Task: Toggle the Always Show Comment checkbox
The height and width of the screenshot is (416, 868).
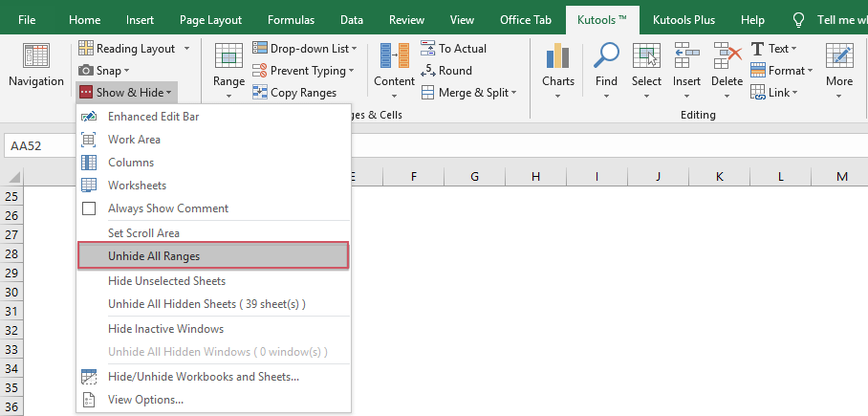Action: click(x=89, y=208)
